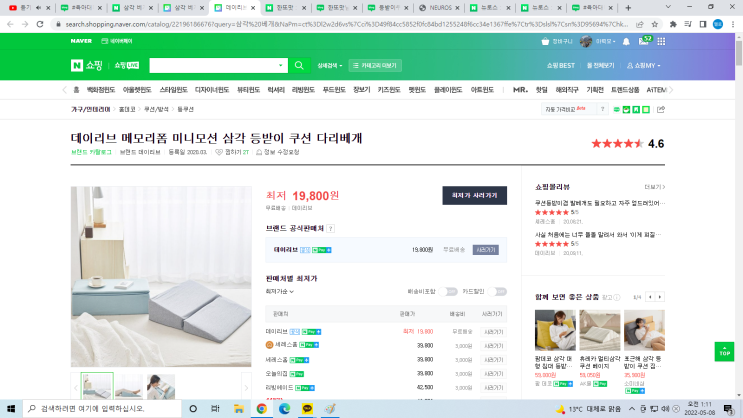Click 쇼핑 BEST link
The height and width of the screenshot is (418, 743).
click(561, 65)
